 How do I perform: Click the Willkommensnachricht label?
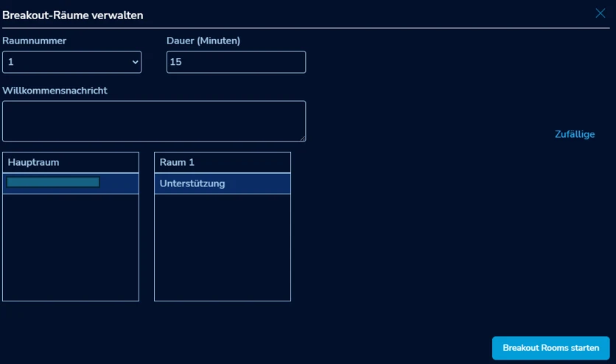tap(55, 91)
